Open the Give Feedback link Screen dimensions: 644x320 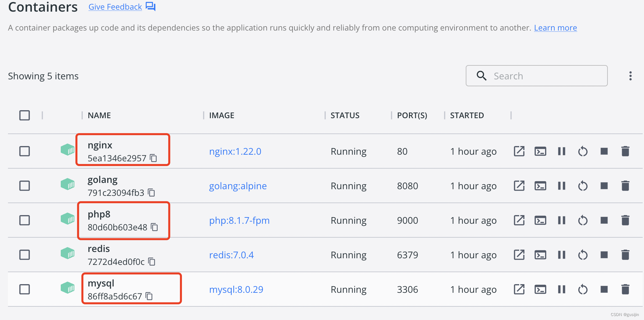[x=115, y=7]
